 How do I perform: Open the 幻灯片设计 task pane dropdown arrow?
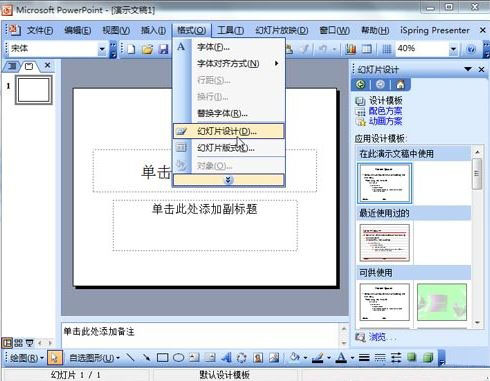(468, 69)
